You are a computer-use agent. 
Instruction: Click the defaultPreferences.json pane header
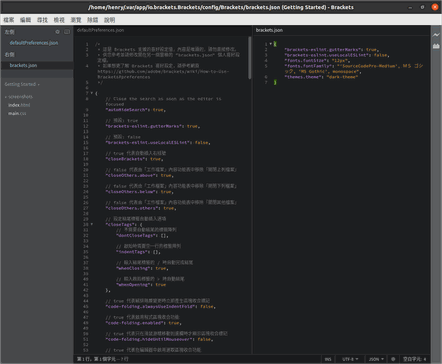tap(100, 30)
